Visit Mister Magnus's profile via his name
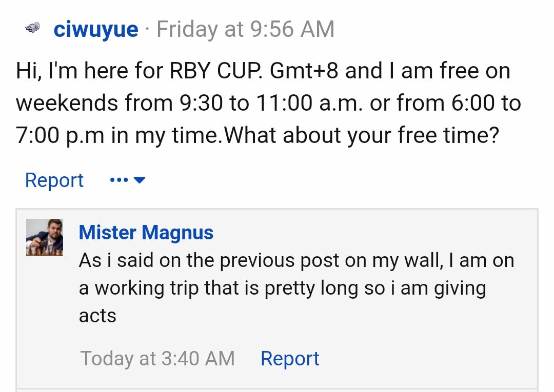554x392 pixels. 146,233
